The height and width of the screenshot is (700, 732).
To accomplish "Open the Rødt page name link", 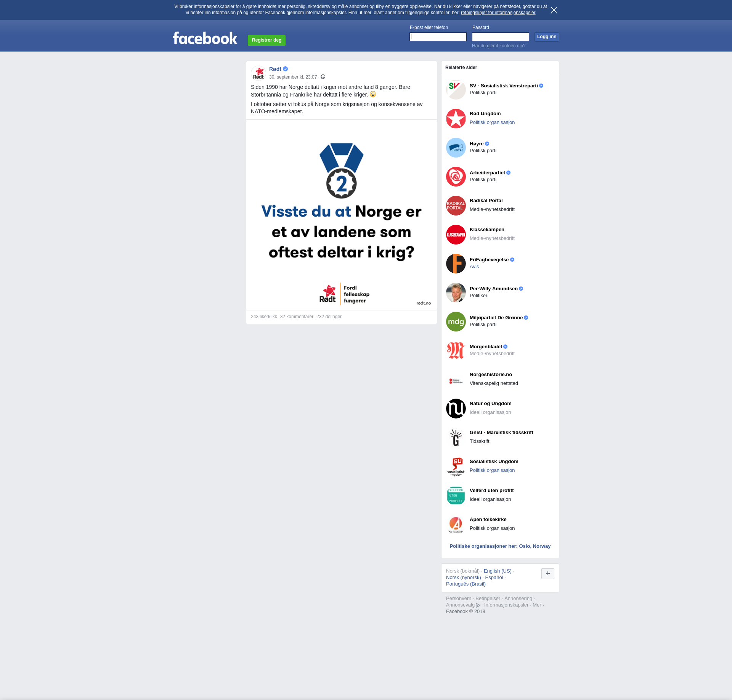I will tap(275, 69).
